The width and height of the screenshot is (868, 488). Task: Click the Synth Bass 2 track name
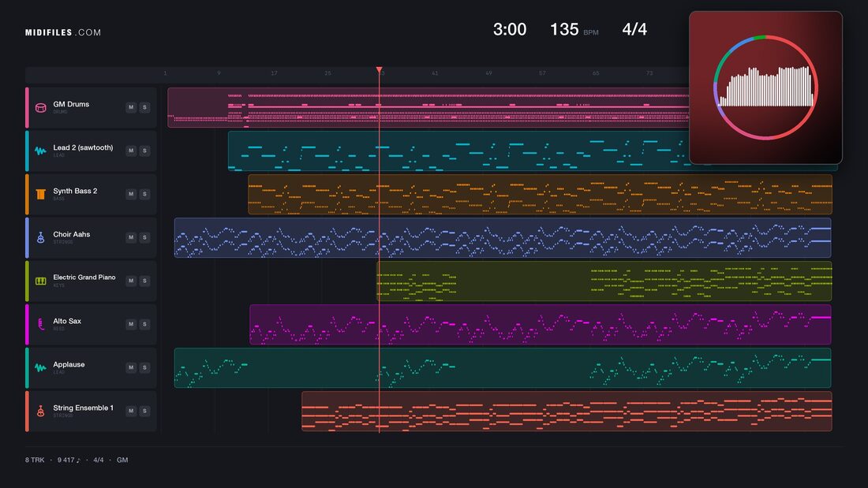pyautogui.click(x=75, y=191)
